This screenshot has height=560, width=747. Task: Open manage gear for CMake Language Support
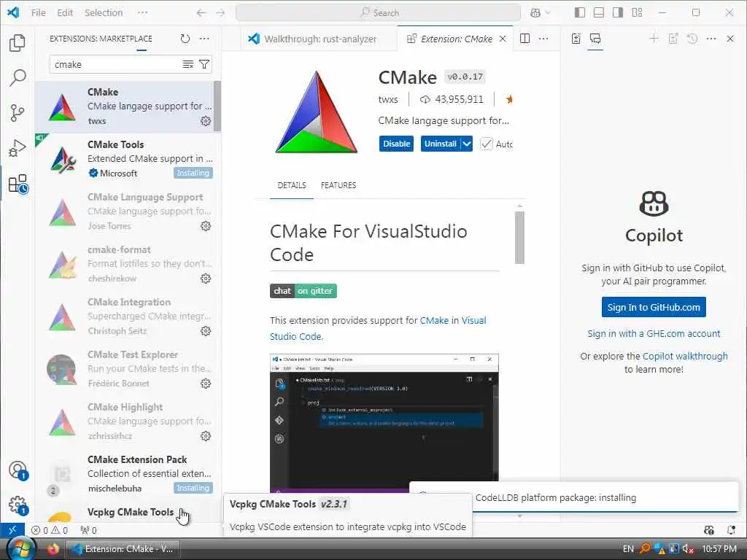(x=206, y=226)
